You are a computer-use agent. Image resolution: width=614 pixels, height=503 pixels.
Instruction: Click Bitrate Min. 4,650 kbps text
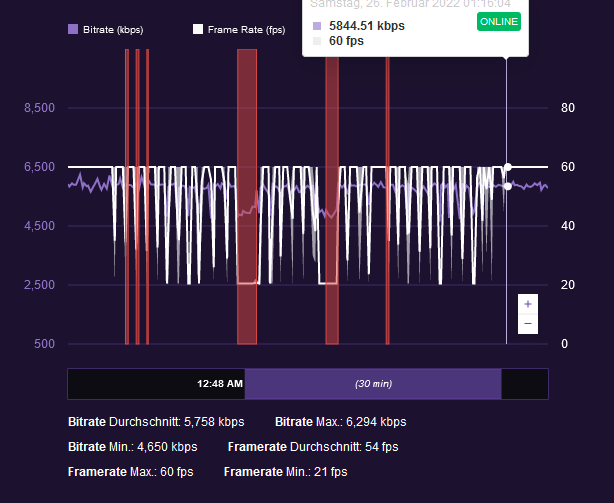pyautogui.click(x=133, y=447)
